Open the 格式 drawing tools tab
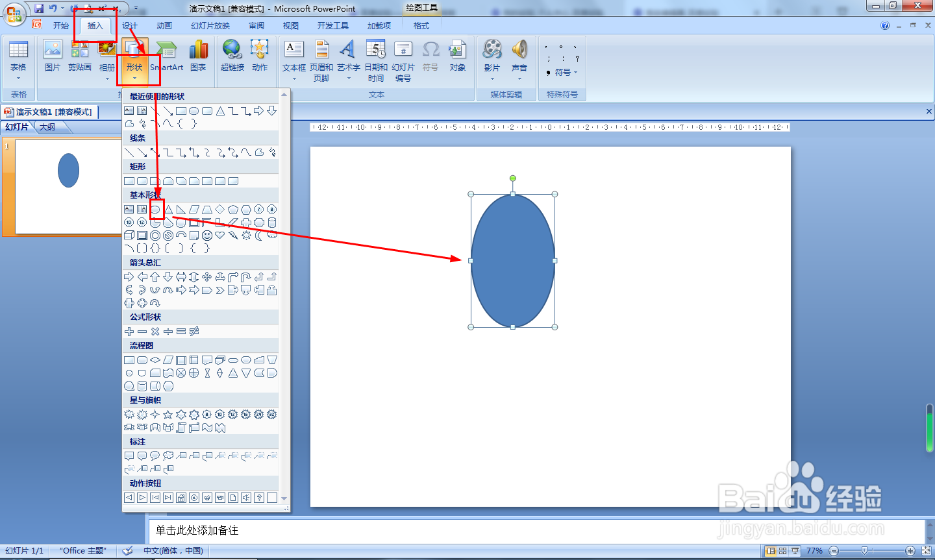935x560 pixels. [x=421, y=26]
